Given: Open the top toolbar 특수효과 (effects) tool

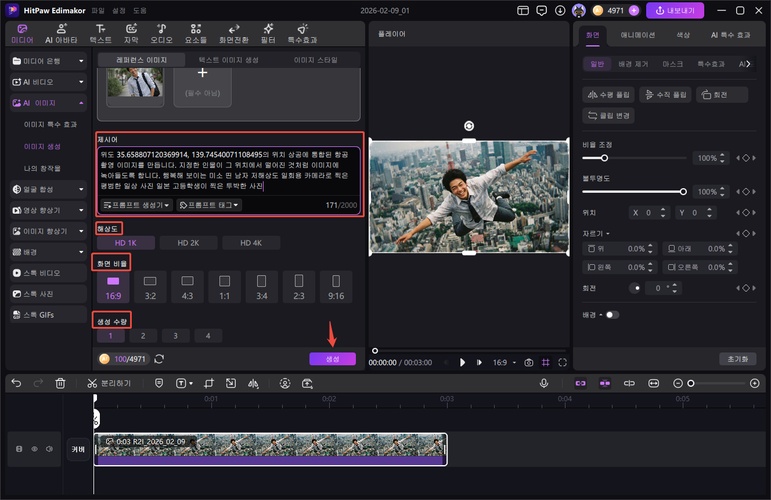Looking at the screenshot, I should tap(302, 33).
